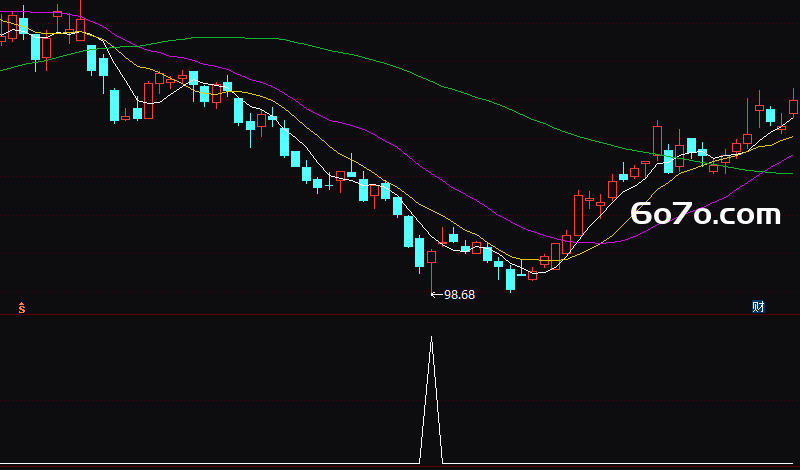
Task: Click the point where green and magenta lines cross at right
Action: click(x=763, y=172)
